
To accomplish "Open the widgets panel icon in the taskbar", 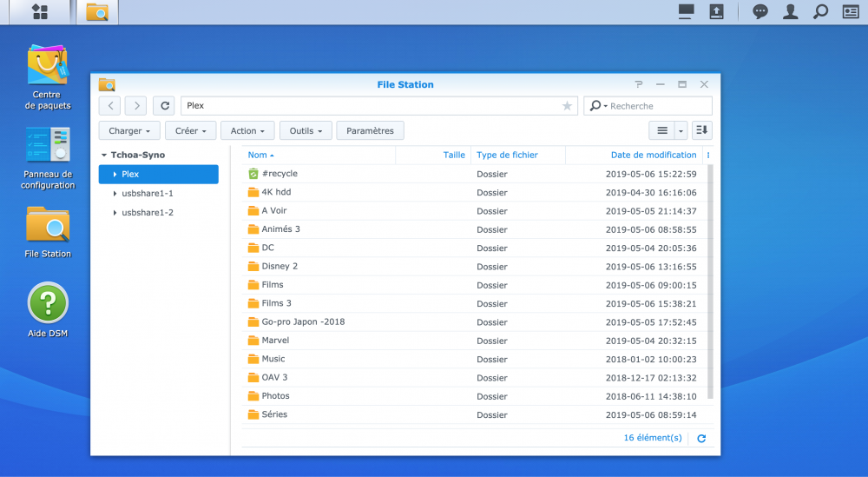I will tap(850, 12).
